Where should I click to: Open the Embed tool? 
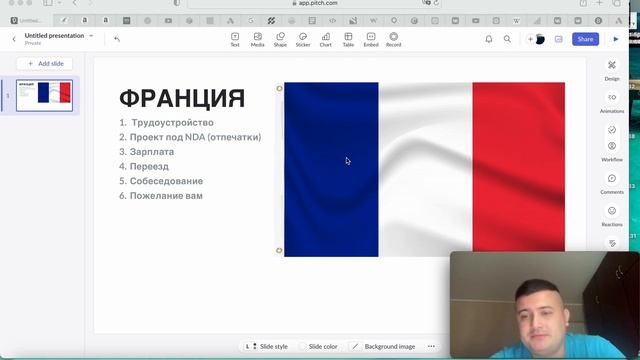[371, 40]
